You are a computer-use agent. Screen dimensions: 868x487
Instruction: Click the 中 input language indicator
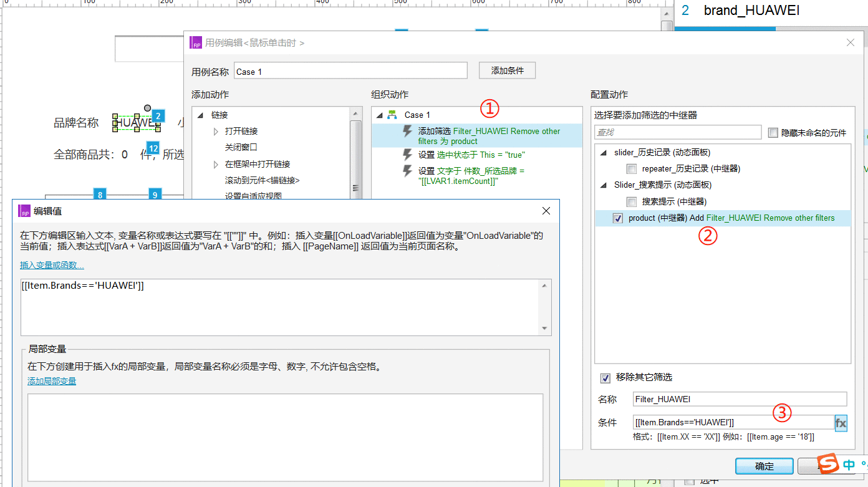[x=849, y=465]
